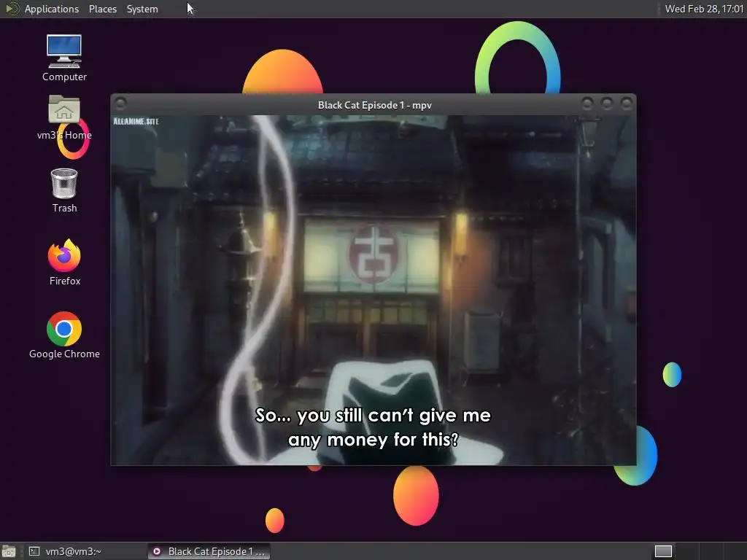Click the video frame in mpv

pyautogui.click(x=373, y=290)
